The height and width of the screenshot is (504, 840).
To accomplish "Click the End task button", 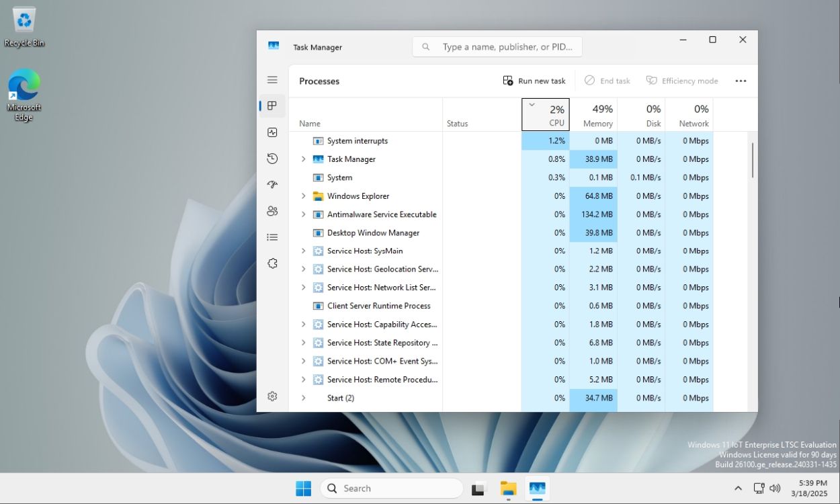I will [607, 80].
